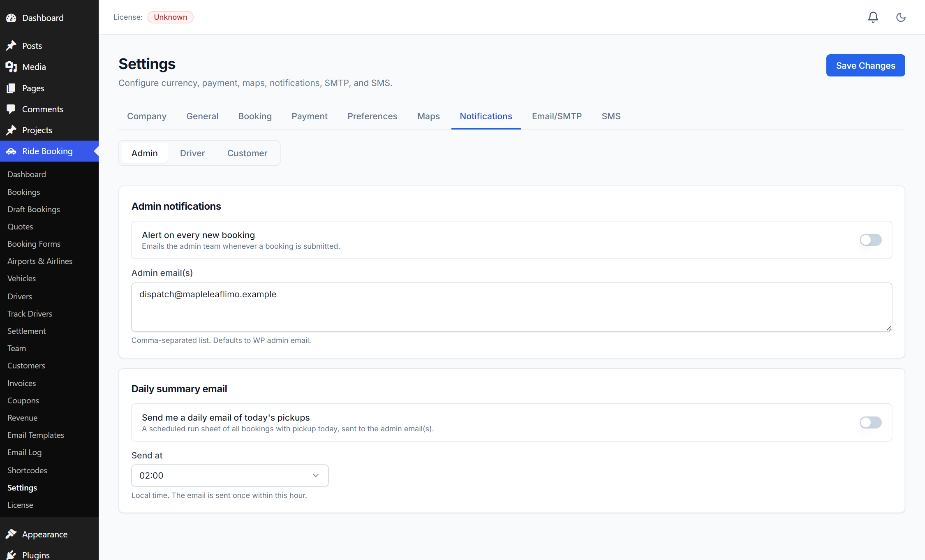Switch to the Payment tab
This screenshot has height=560, width=925.
310,116
